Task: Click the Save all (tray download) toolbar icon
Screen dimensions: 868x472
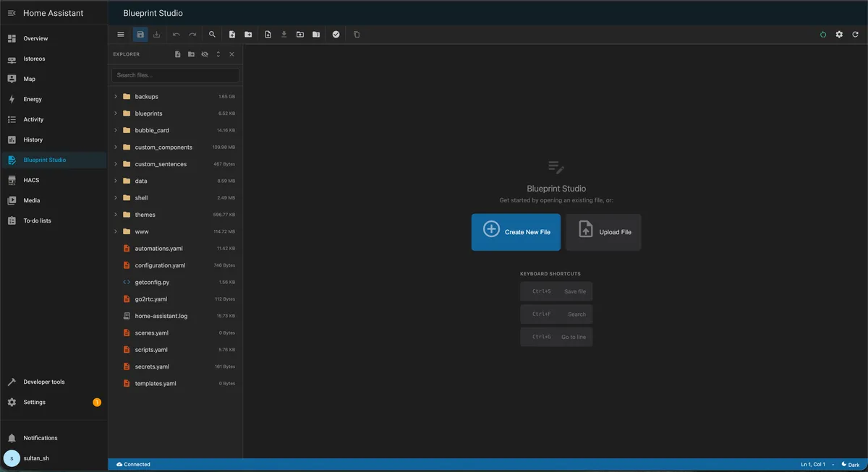Action: (x=156, y=35)
